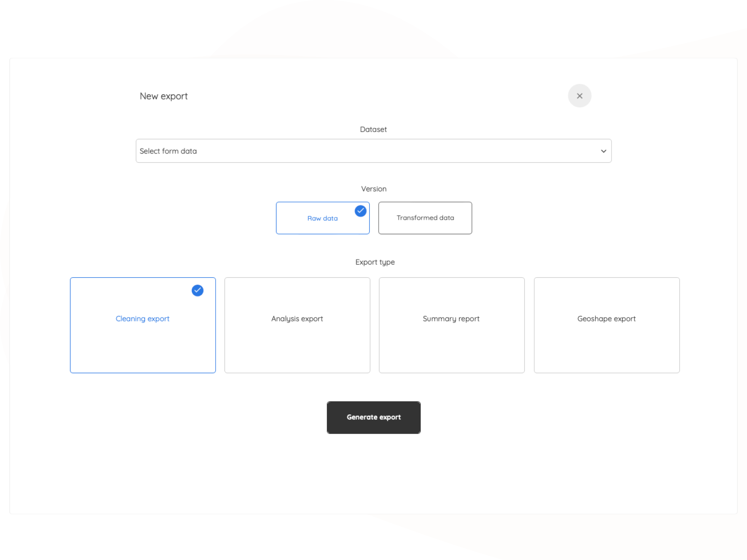Viewport: 747px width, 560px height.
Task: Click the Dataset label
Action: point(373,129)
